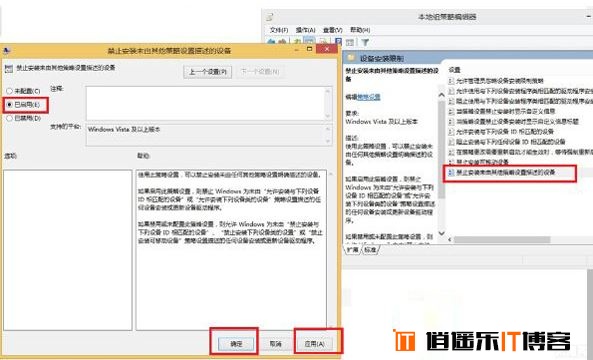Screen dimensions: 593x360
Task: Click the supported platform box scroll-up arrow
Action: pos(328,129)
